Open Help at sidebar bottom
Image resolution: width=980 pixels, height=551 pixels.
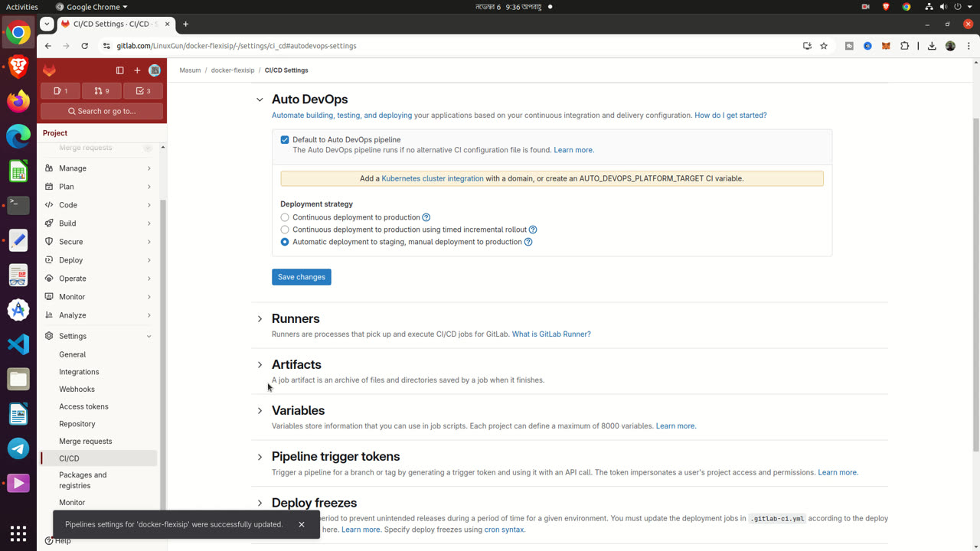(x=58, y=541)
